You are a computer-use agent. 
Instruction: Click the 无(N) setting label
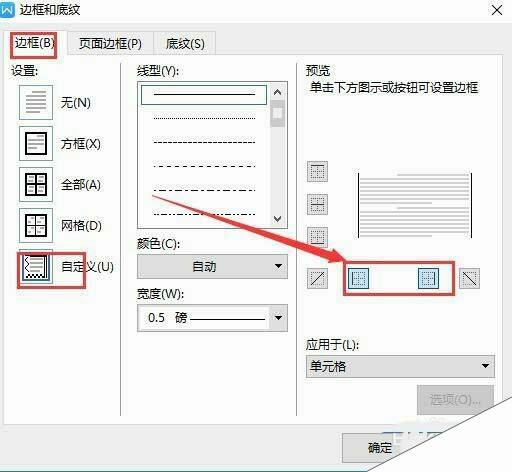pyautogui.click(x=76, y=102)
